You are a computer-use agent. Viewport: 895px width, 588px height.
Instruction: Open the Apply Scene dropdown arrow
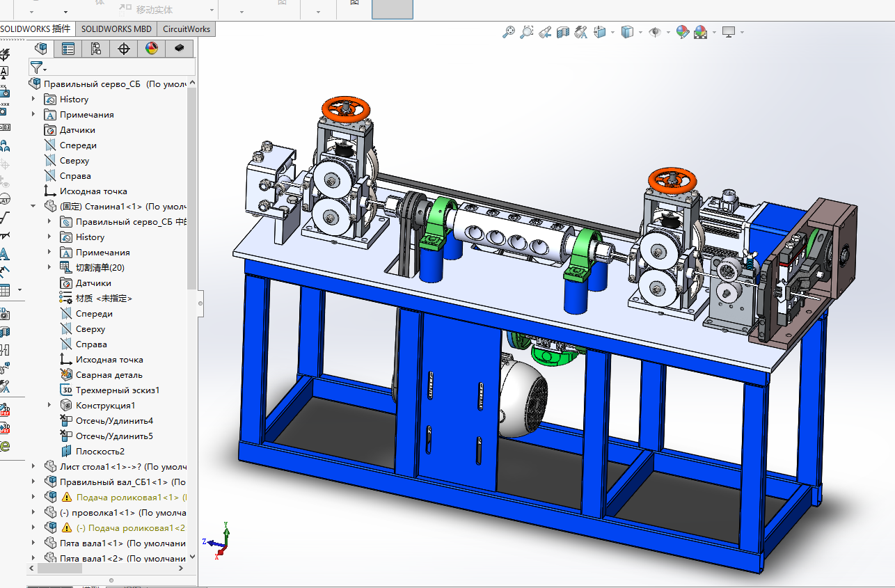(713, 32)
